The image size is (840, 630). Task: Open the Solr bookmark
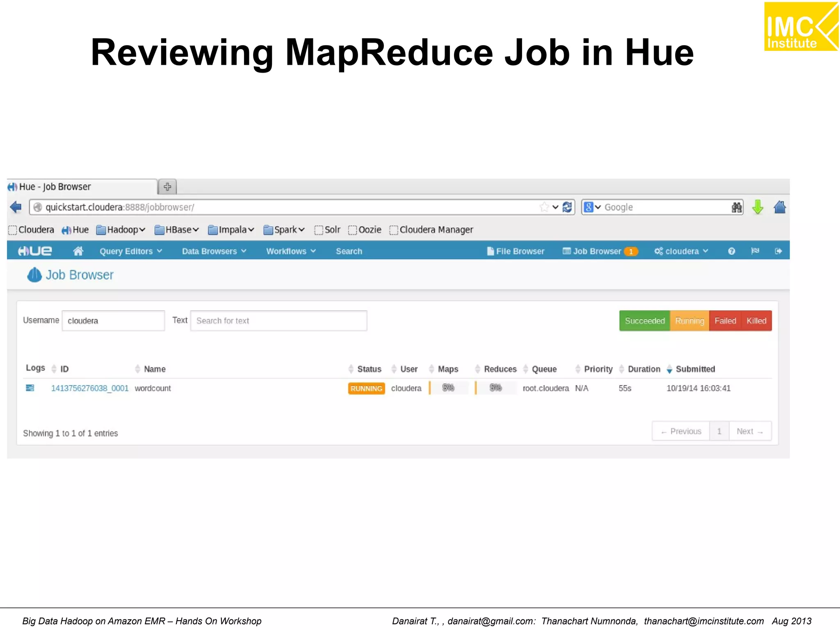point(327,230)
